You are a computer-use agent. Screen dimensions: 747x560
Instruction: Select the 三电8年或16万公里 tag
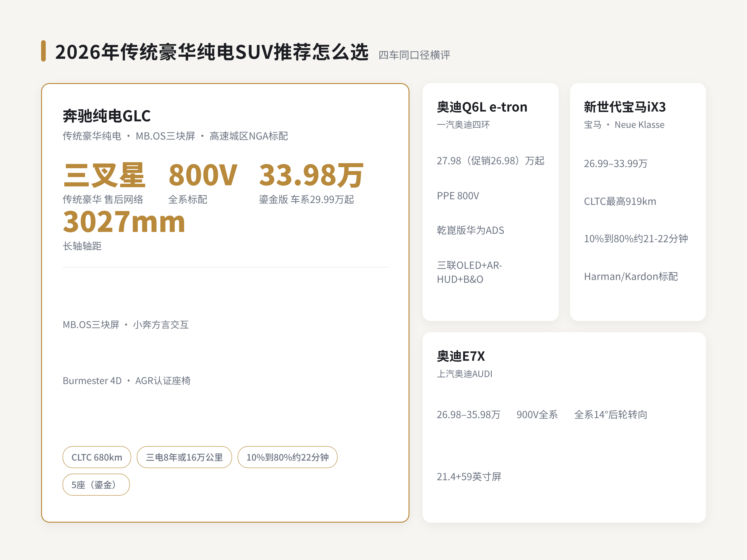pos(184,457)
